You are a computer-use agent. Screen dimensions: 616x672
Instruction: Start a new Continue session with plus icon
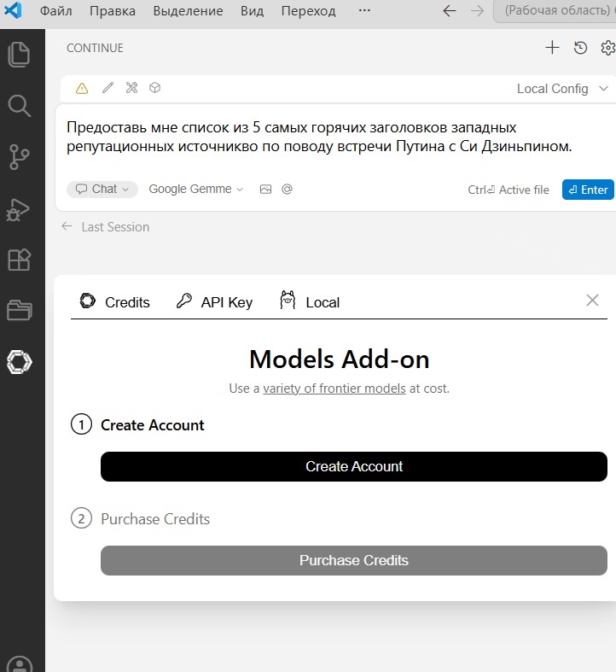tap(552, 48)
